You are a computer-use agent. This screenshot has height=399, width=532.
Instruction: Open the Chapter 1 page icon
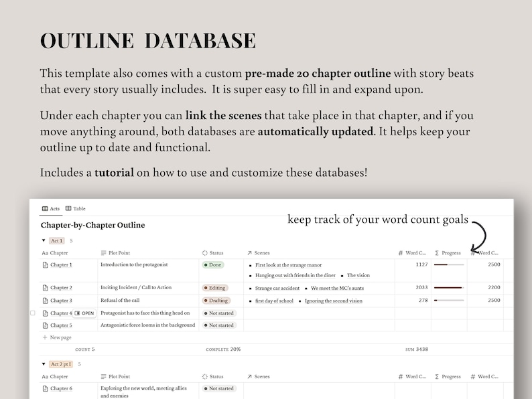click(x=45, y=264)
